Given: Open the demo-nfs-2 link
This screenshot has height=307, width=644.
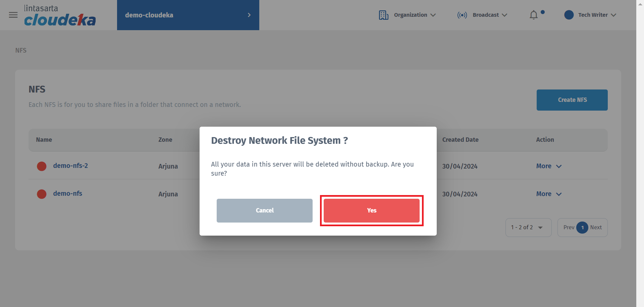Looking at the screenshot, I should click(x=70, y=166).
